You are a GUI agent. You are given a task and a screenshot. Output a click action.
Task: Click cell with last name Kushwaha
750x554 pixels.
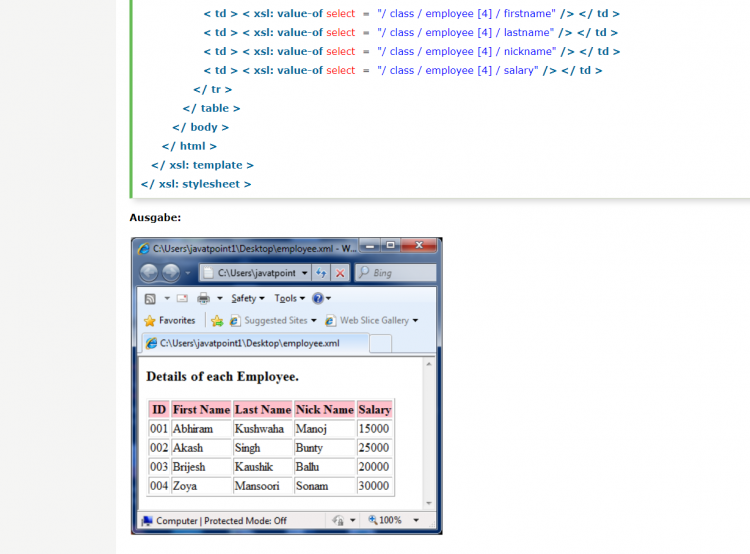(263, 429)
